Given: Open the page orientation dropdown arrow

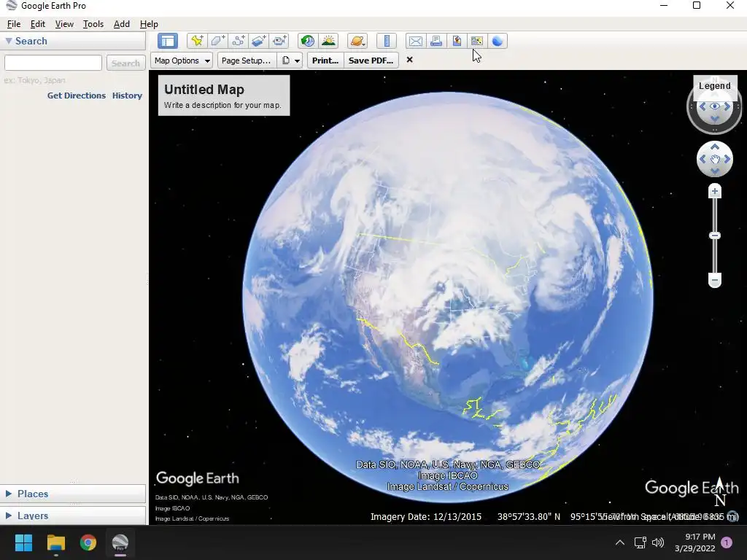Looking at the screenshot, I should tap(297, 61).
